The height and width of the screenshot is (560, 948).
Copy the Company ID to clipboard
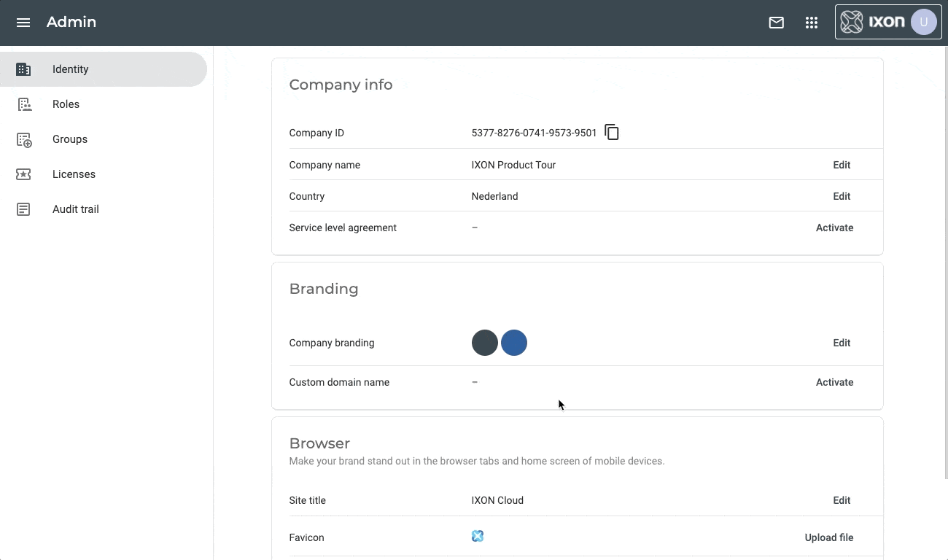point(612,132)
